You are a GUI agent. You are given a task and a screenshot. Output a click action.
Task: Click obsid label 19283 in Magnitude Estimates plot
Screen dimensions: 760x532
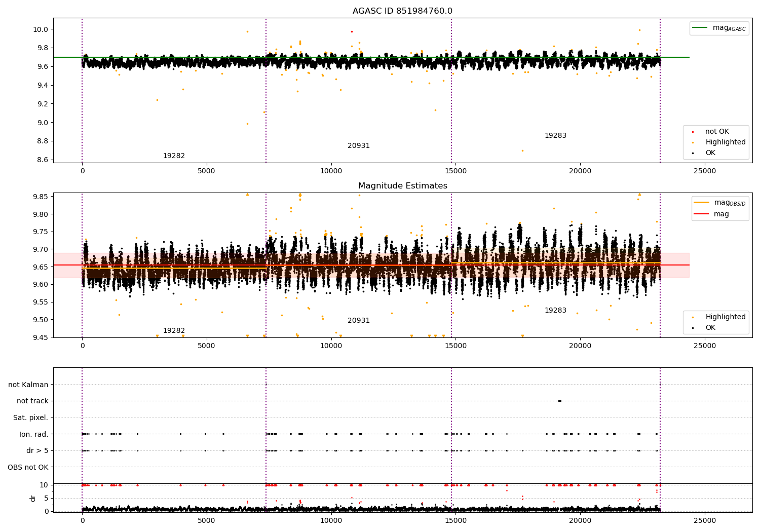pos(555,311)
